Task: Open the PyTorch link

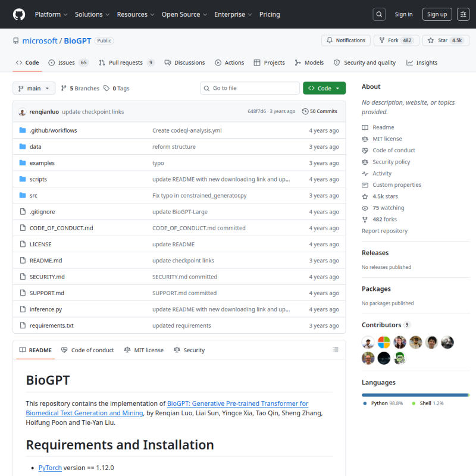Action: click(50, 468)
